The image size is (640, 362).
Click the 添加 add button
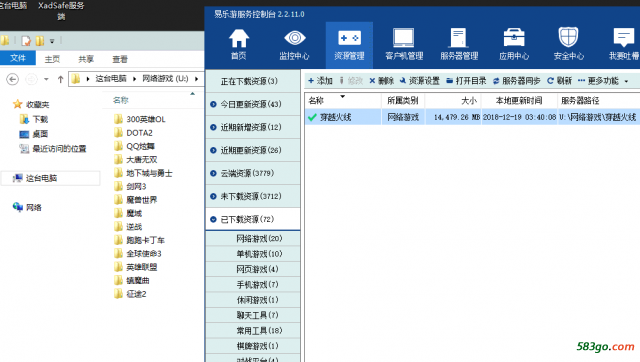click(x=320, y=81)
